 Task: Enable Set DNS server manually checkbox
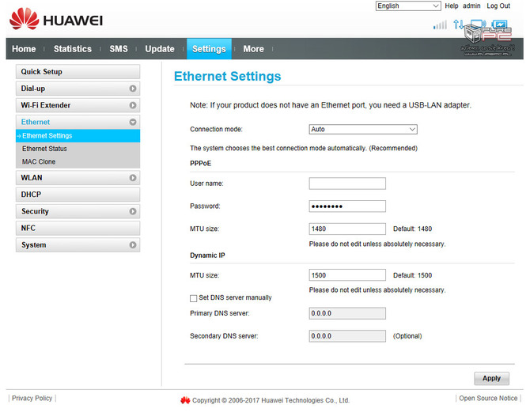point(194,298)
